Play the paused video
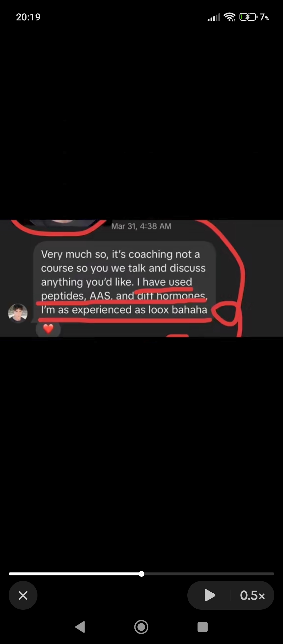 tap(210, 595)
